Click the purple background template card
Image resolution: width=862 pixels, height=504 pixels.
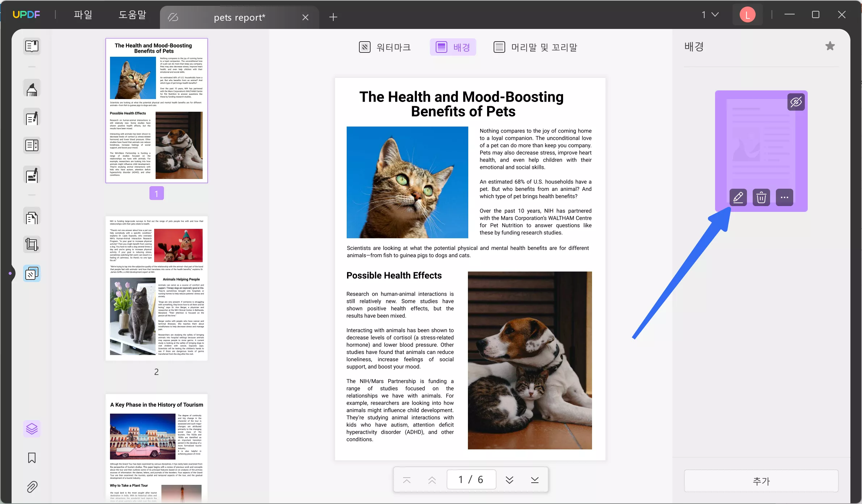(x=761, y=151)
